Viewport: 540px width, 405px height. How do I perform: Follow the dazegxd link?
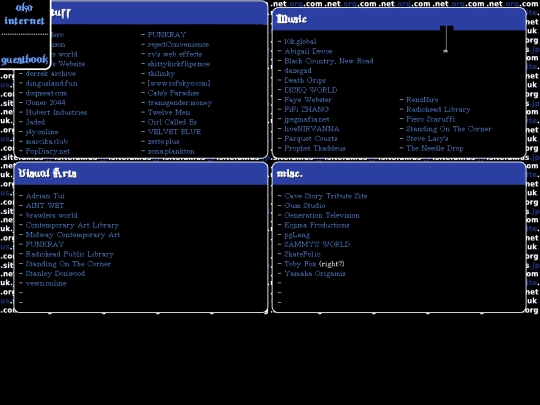(x=298, y=71)
